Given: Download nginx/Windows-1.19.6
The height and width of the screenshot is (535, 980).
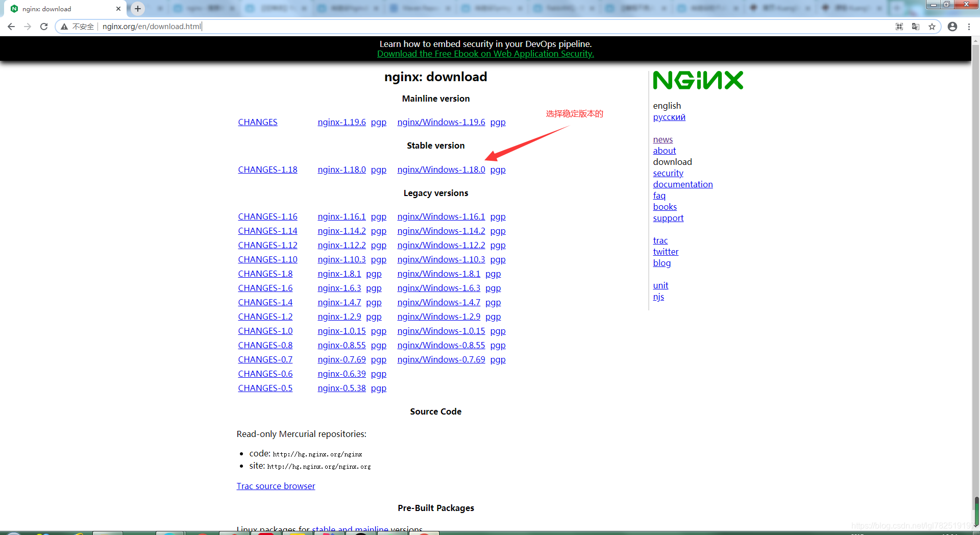Looking at the screenshot, I should 441,122.
